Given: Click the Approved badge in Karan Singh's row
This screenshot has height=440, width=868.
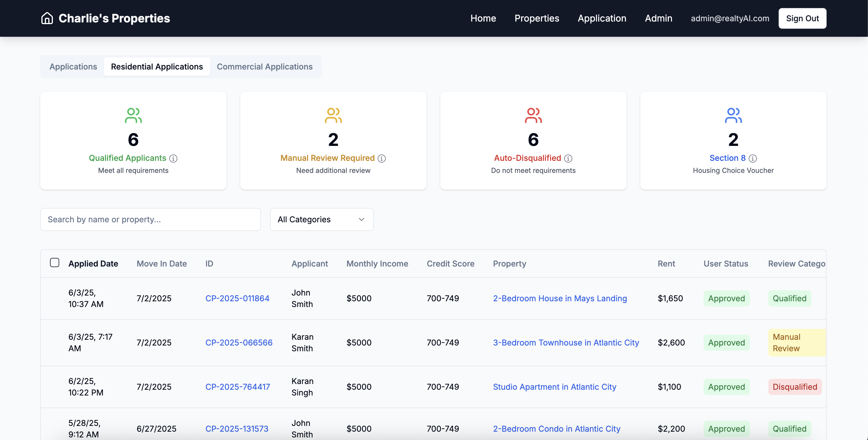Looking at the screenshot, I should point(727,387).
